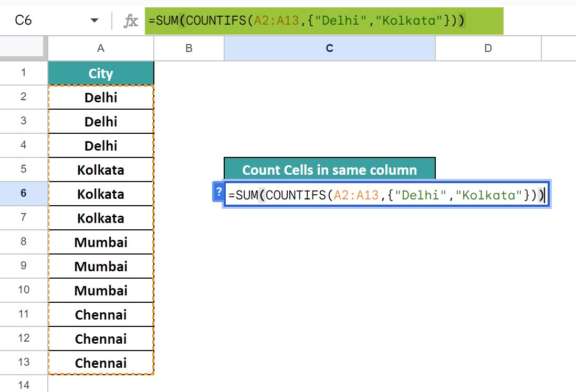Select row 7 header
The width and height of the screenshot is (576, 392).
click(x=24, y=218)
